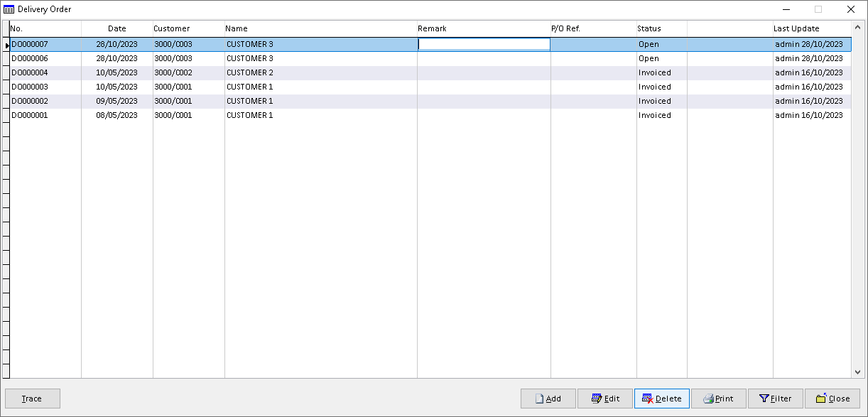868x417 pixels.
Task: Click the P/O Ref. column header
Action: 594,28
